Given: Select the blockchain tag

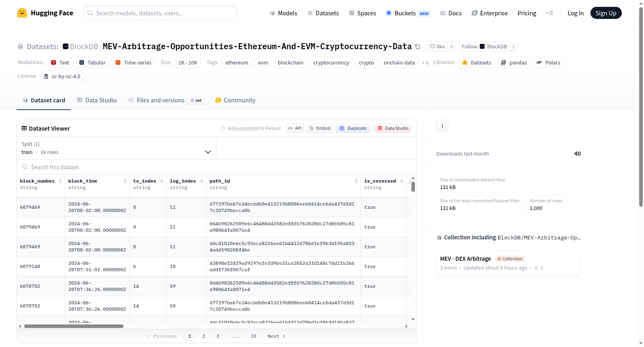Looking at the screenshot, I should [x=291, y=63].
